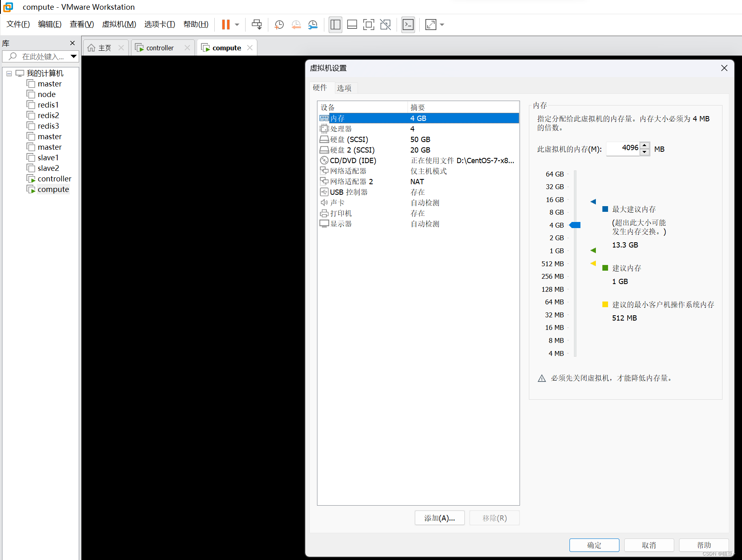Show or hide the library panel
Image resolution: width=742 pixels, height=560 pixels.
tap(335, 24)
